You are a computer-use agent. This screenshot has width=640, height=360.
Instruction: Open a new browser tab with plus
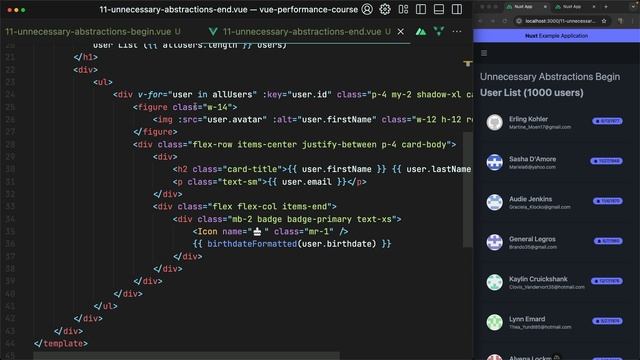pyautogui.click(x=606, y=7)
